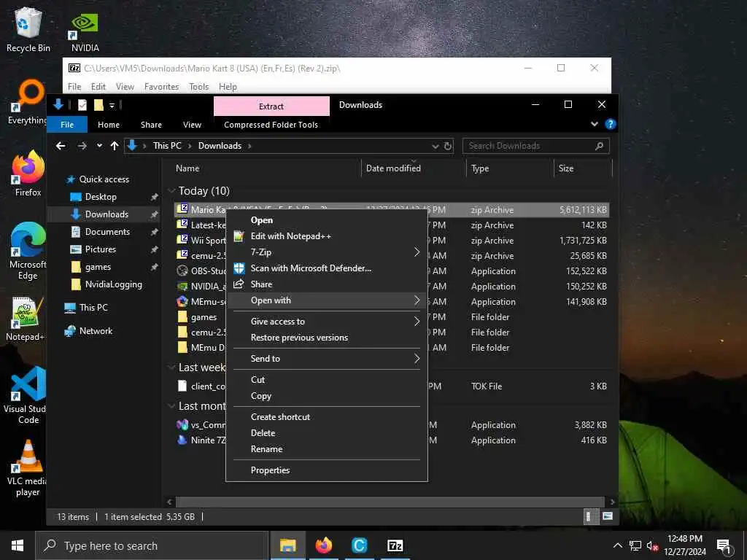This screenshot has height=560, width=747.
Task: Click the horizontal scrollbar track
Action: [x=390, y=502]
